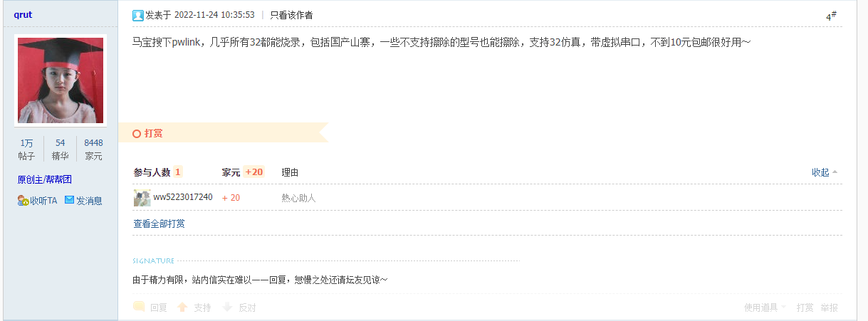Click the 举报 report link
The height and width of the screenshot is (321, 868).
point(829,307)
